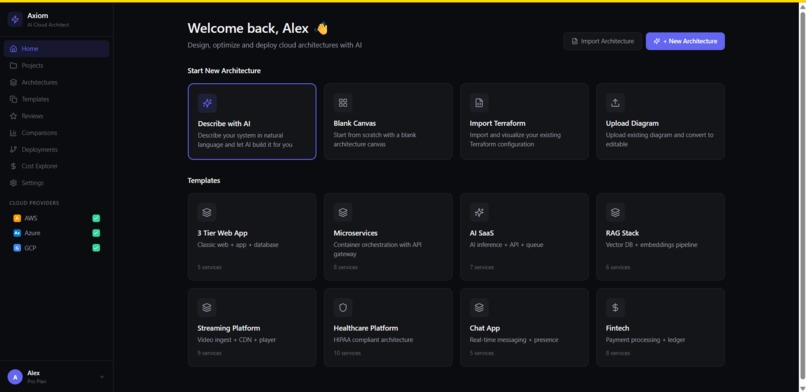Click the Cost Explorer dollar icon
This screenshot has height=392, width=806.
(x=13, y=166)
